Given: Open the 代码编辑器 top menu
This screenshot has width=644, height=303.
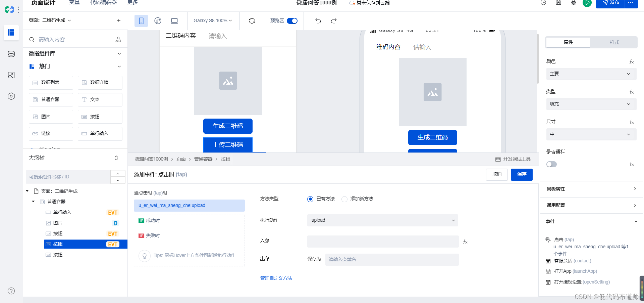Looking at the screenshot, I should point(103,3).
